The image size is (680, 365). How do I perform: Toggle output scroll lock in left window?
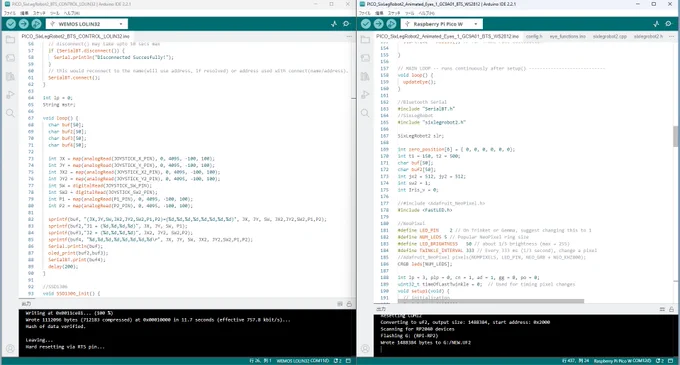click(x=349, y=304)
